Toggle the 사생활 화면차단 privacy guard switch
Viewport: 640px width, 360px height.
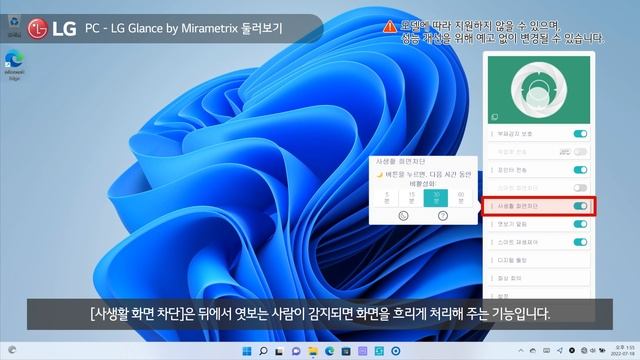(x=580, y=206)
